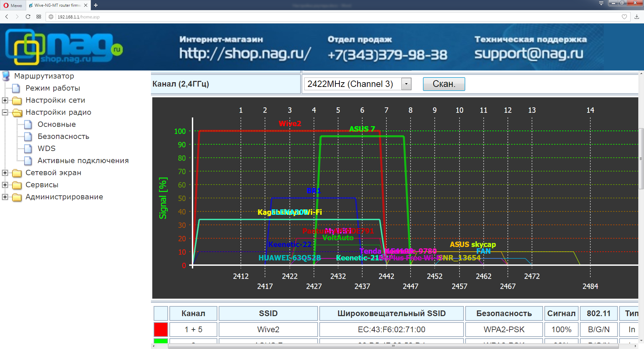Click the page icon beside Безопасность
Image resolution: width=644 pixels, height=349 pixels.
point(28,137)
